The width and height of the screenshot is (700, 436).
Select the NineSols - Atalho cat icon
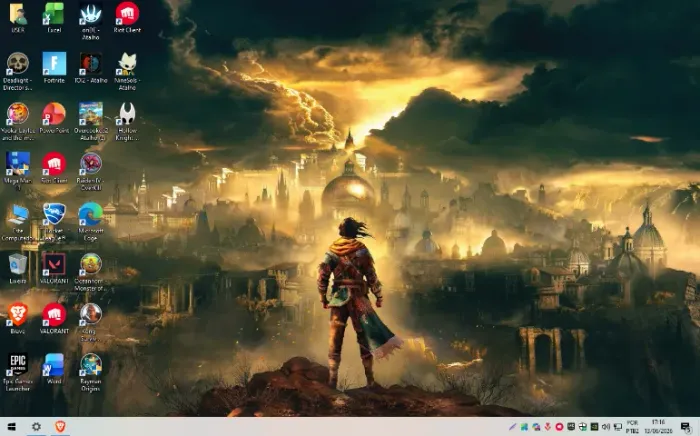point(127,71)
